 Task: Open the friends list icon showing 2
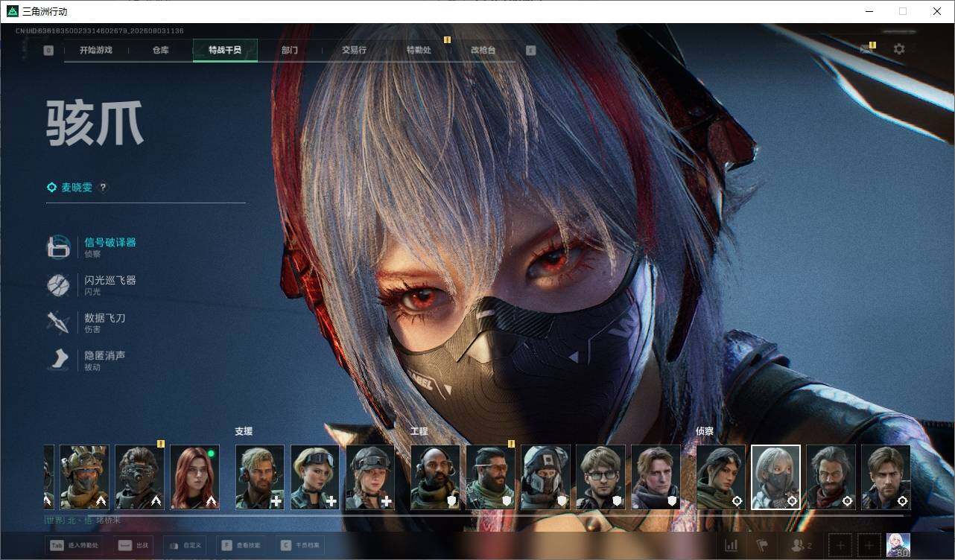802,546
